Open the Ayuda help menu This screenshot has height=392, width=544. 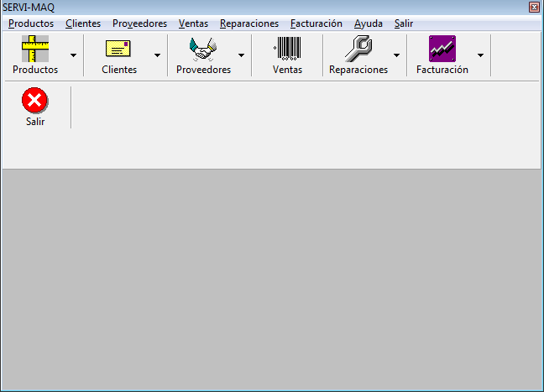(369, 24)
